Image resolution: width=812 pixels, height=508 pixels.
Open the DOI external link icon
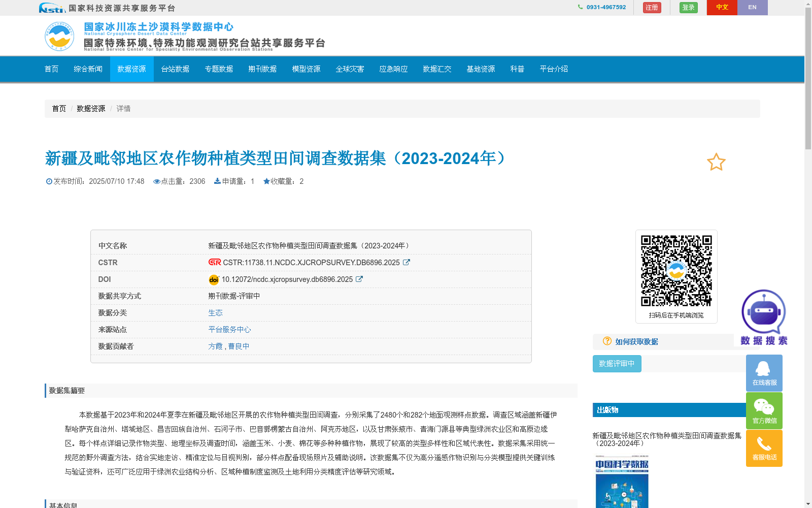[359, 279]
